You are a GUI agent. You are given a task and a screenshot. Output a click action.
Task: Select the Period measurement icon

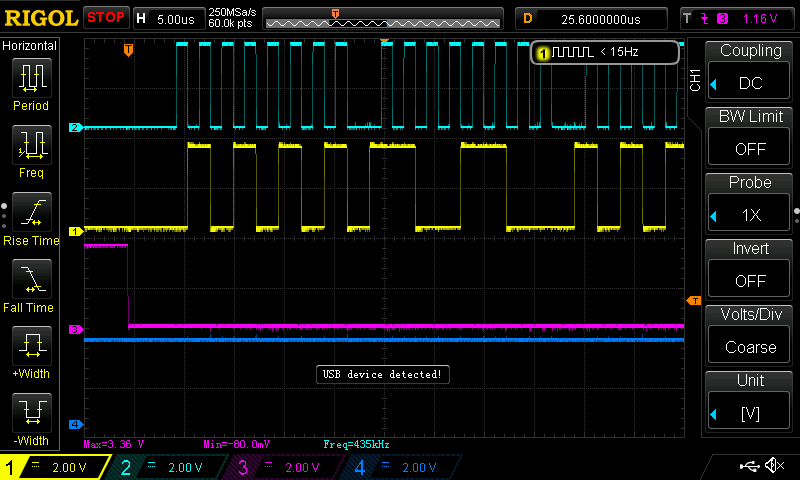click(x=32, y=78)
